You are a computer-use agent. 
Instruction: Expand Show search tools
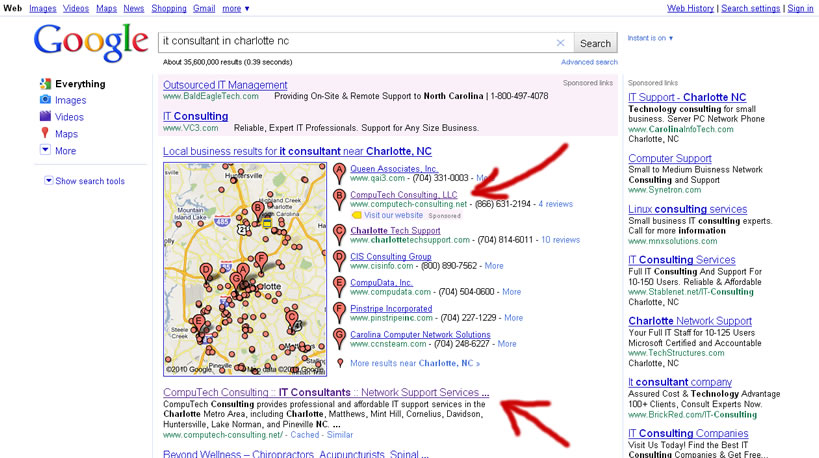(85, 181)
